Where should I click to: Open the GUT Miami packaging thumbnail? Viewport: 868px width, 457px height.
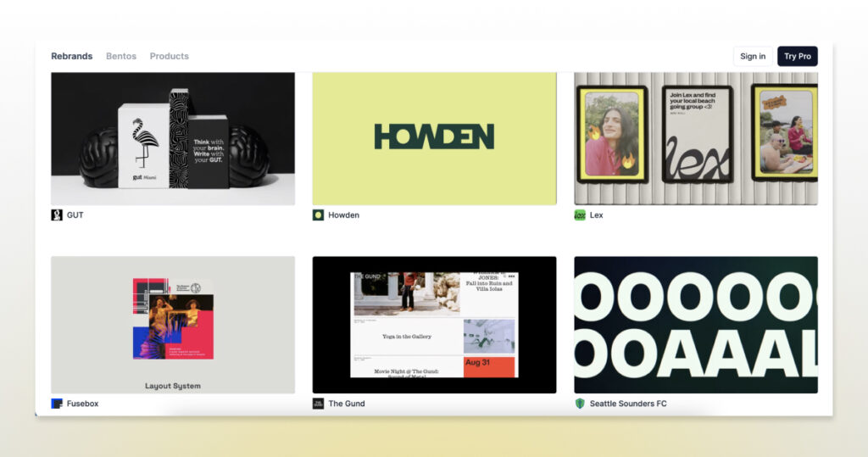(173, 138)
